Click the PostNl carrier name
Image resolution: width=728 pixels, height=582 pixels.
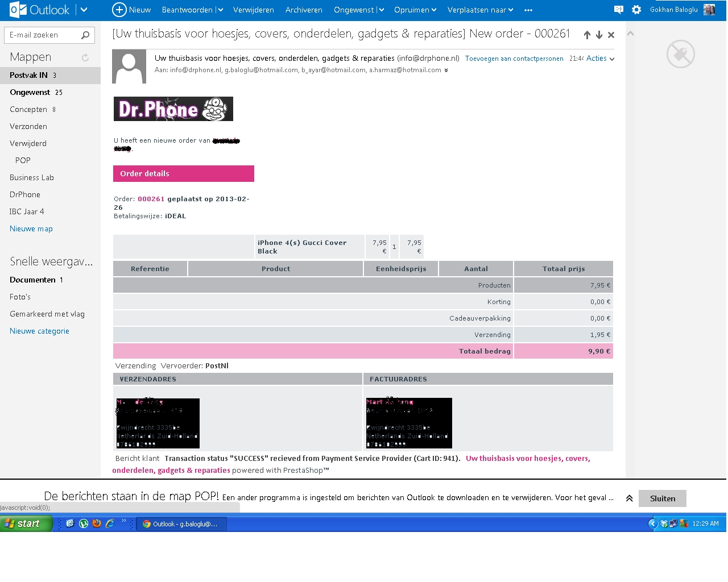217,366
